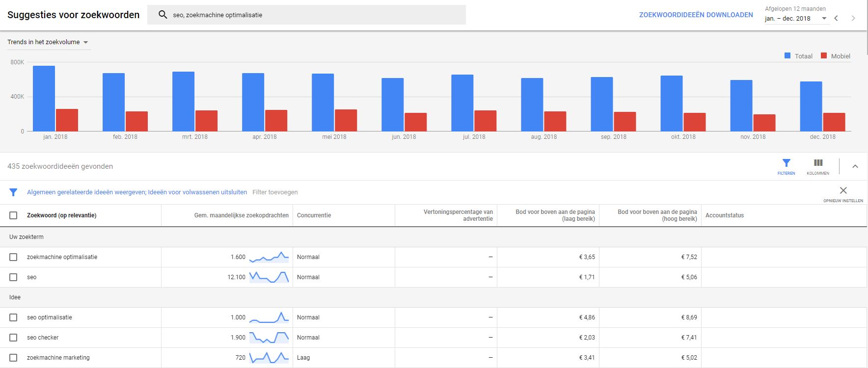Sort by Bod voor boven aan de pagina (hoog bereik)
Viewport: 868px width, 368px height.
pyautogui.click(x=657, y=215)
